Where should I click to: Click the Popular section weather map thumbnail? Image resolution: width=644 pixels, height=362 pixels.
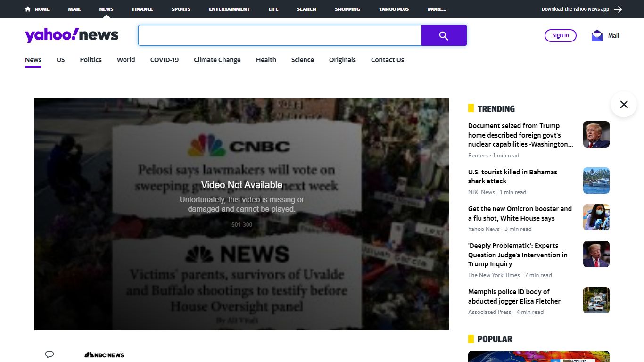pos(539,356)
